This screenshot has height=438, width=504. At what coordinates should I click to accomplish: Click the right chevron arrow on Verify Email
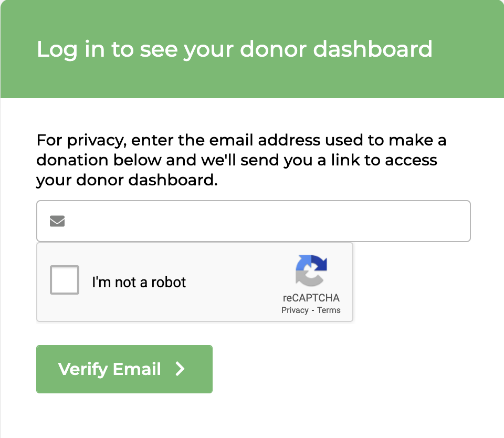pyautogui.click(x=180, y=369)
